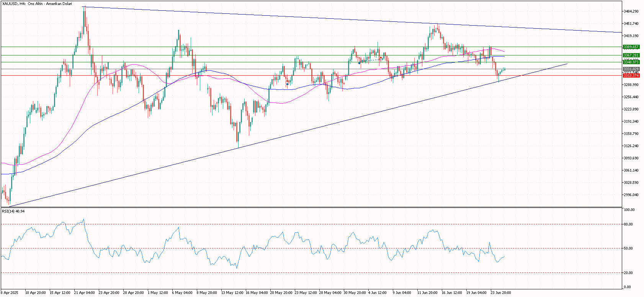This screenshot has height=297, width=644.
Task: Click the 13 May 12:00 time label
Action: (x=232, y=293)
